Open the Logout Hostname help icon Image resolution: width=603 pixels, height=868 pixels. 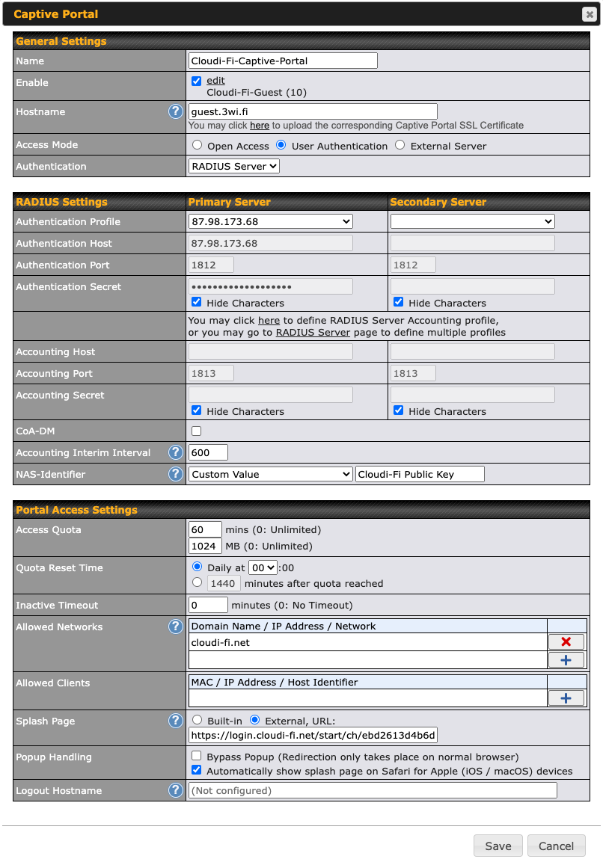click(x=176, y=789)
